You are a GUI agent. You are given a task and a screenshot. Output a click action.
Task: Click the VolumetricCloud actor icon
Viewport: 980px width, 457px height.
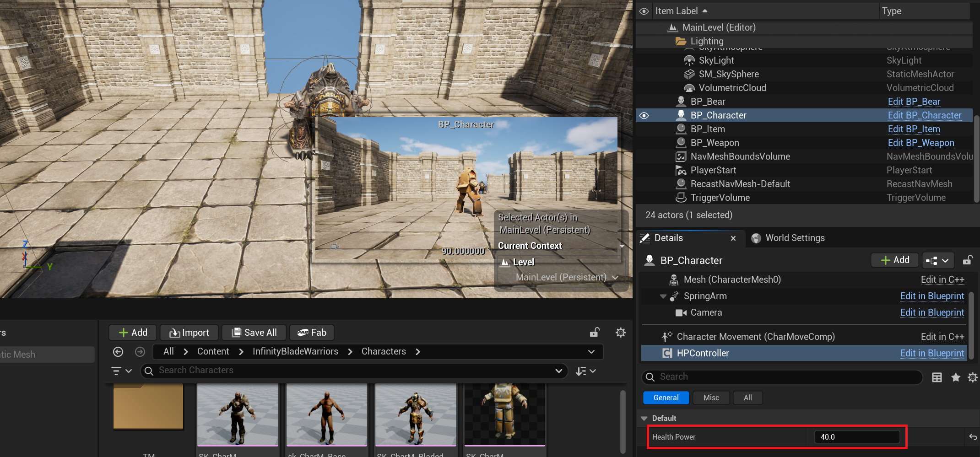click(x=689, y=88)
